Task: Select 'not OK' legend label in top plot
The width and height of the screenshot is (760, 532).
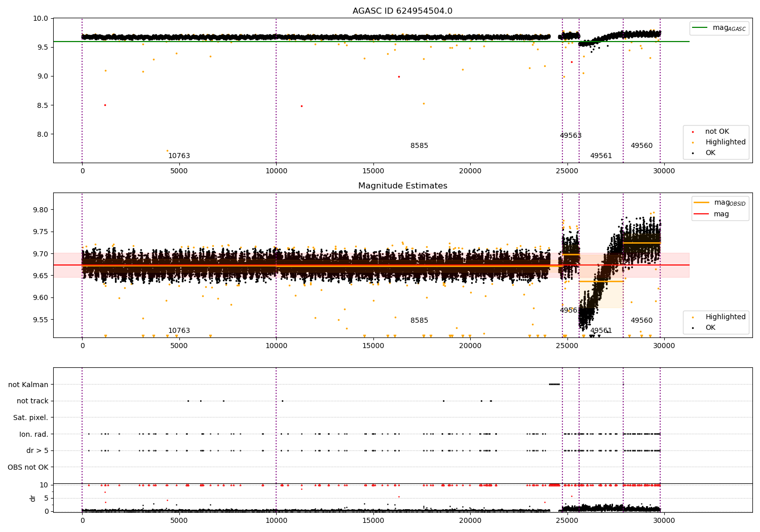Action: 717,132
